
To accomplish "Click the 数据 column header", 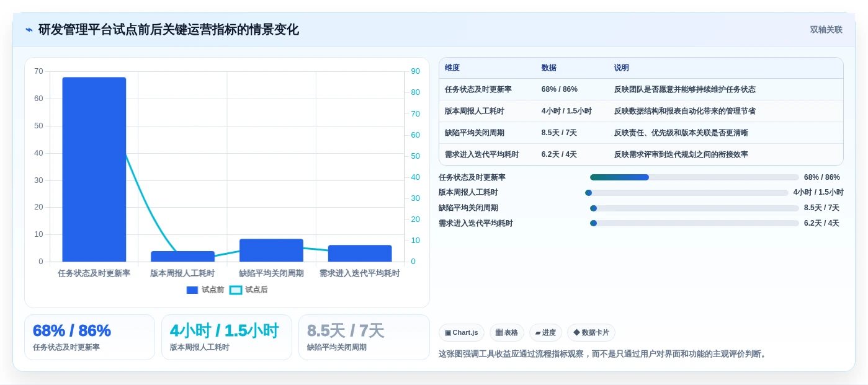I will (x=549, y=68).
